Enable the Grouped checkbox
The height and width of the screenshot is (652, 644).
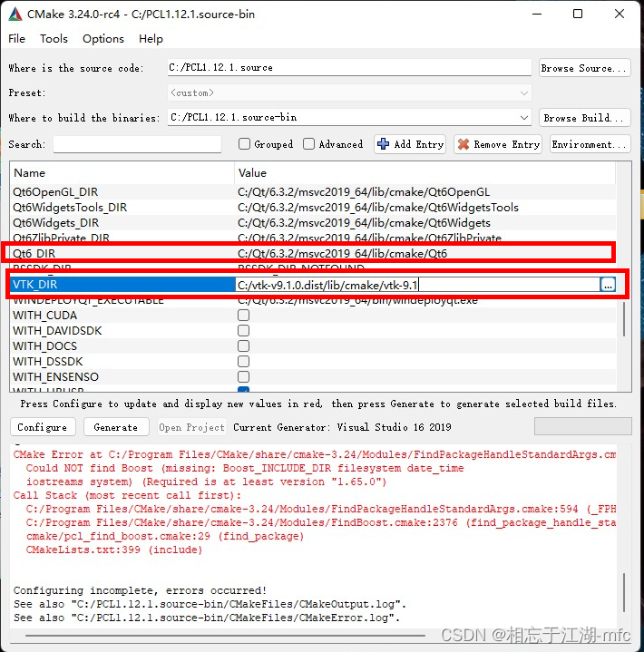coord(244,144)
